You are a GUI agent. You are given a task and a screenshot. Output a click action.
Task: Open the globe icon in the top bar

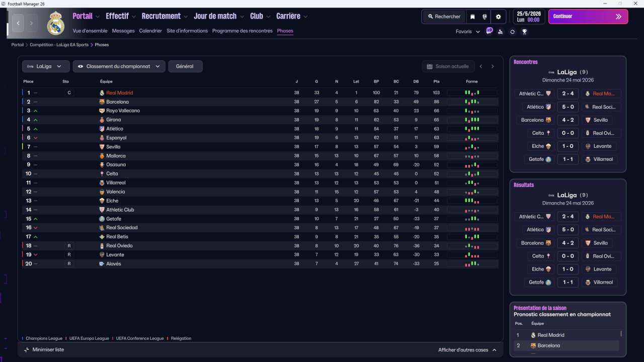point(485,17)
